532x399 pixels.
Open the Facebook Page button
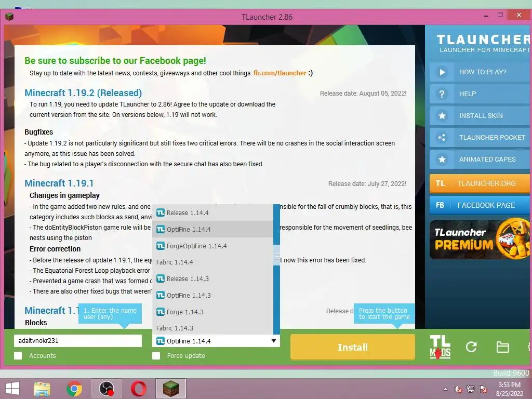[480, 205]
